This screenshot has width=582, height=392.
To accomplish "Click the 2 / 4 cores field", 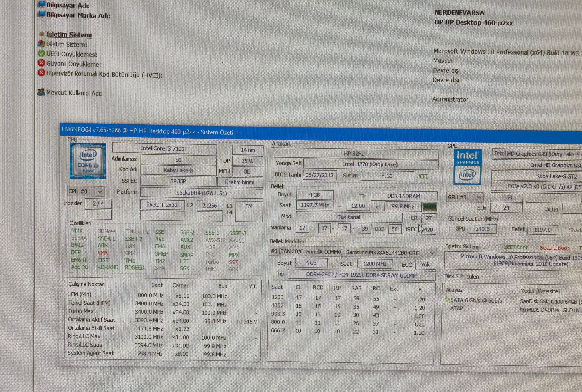I will 98,204.
